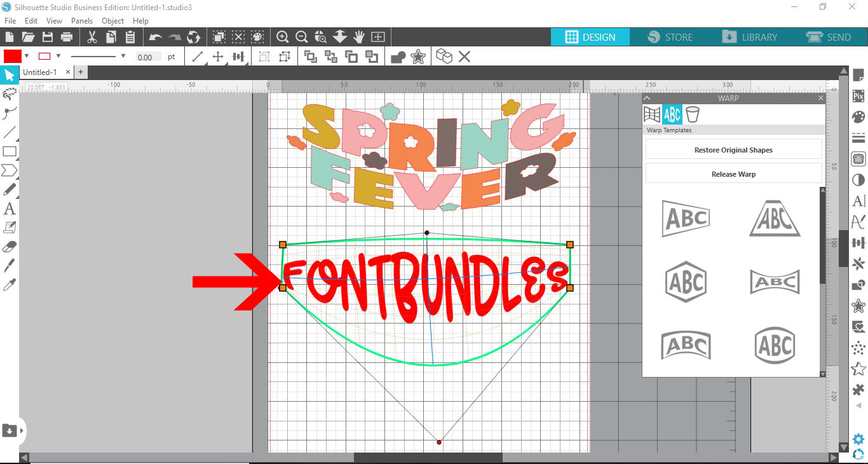Click the Weld icon in toolbar
868x464 pixels.
coord(398,57)
